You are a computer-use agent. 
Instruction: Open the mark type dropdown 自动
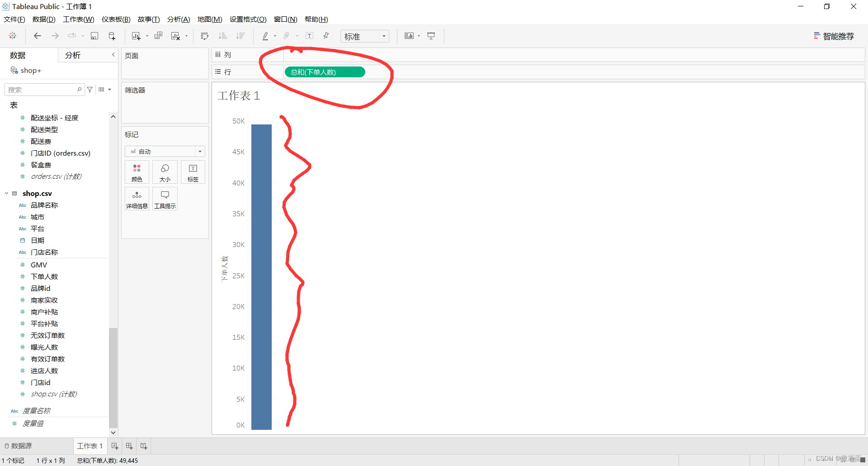(x=165, y=152)
